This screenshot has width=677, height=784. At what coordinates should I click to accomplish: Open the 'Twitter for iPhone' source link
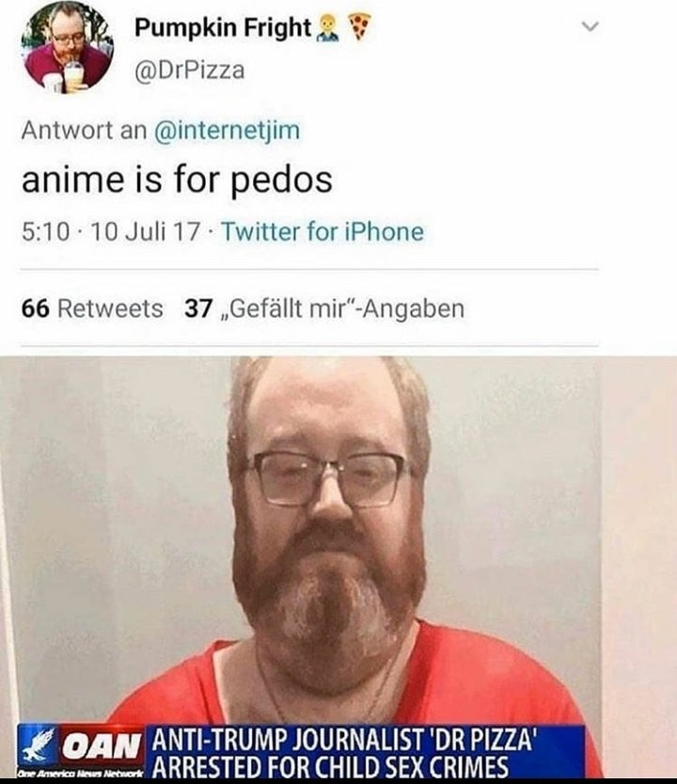point(323,231)
